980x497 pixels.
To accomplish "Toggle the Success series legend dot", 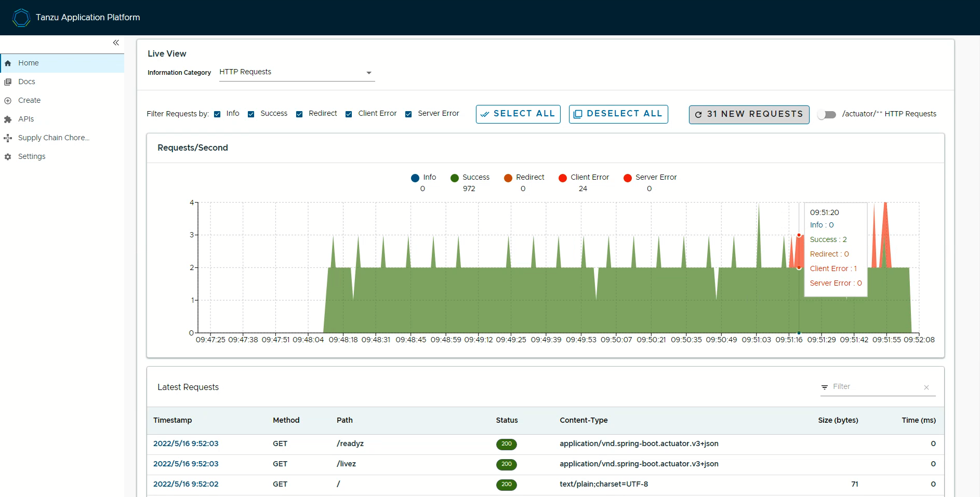I will (x=455, y=178).
